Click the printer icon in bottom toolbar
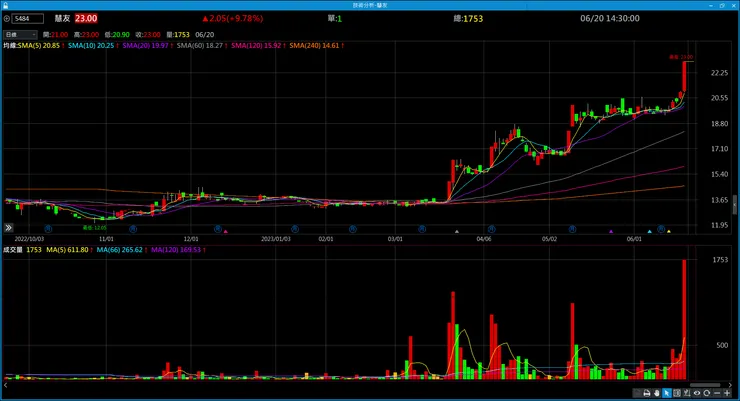Image resolution: width=740 pixels, height=401 pixels. (x=647, y=393)
